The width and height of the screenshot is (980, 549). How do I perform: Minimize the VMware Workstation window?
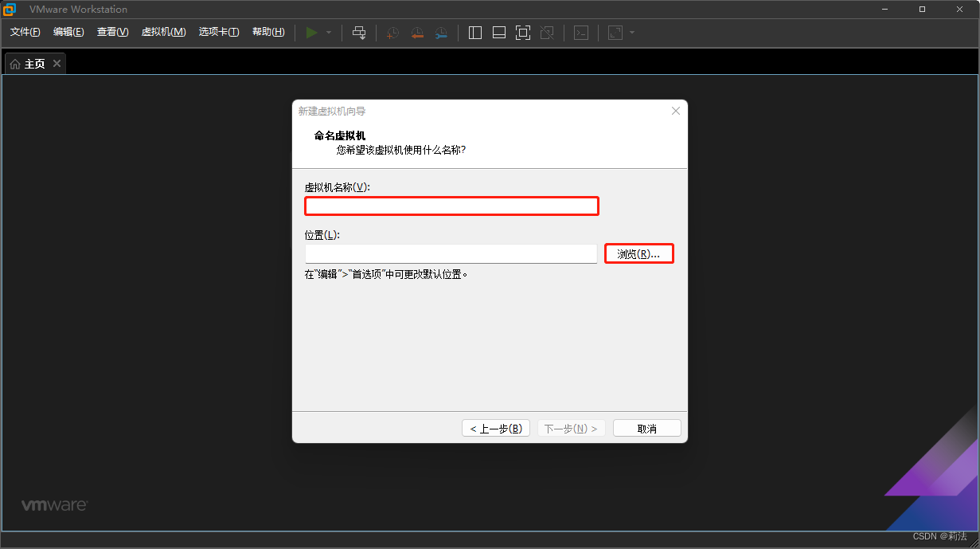point(886,9)
